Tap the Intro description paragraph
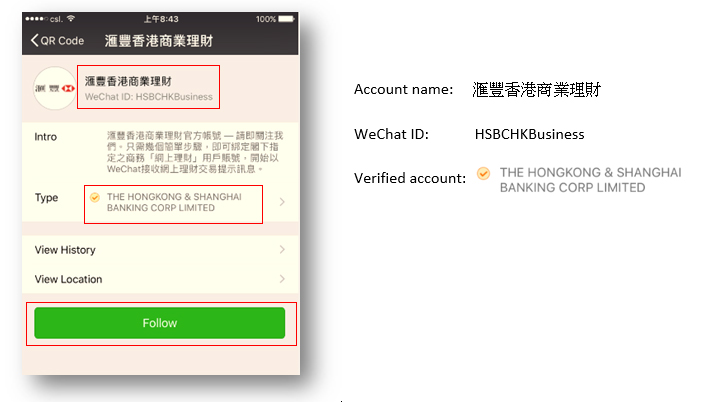 (195, 152)
